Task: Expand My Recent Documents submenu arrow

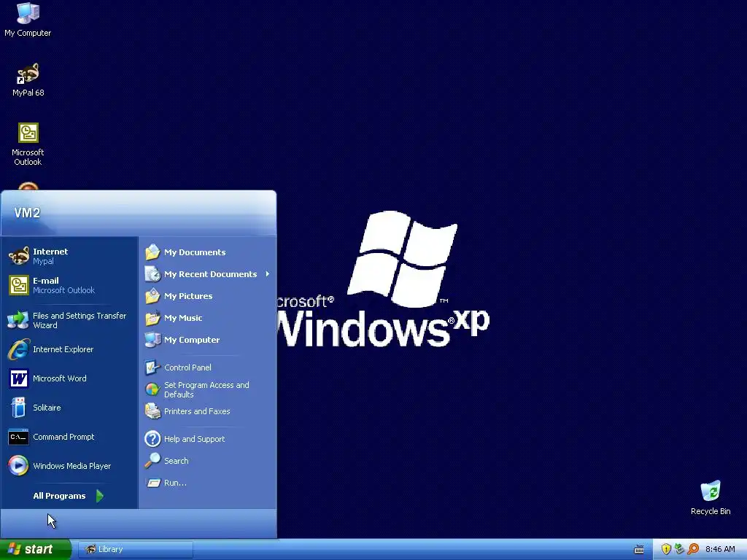Action: click(x=267, y=274)
